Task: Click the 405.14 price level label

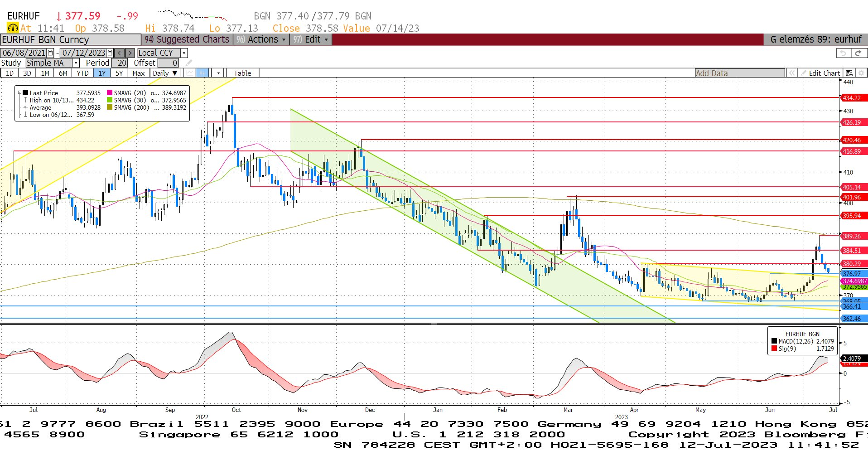Action: pyautogui.click(x=854, y=187)
